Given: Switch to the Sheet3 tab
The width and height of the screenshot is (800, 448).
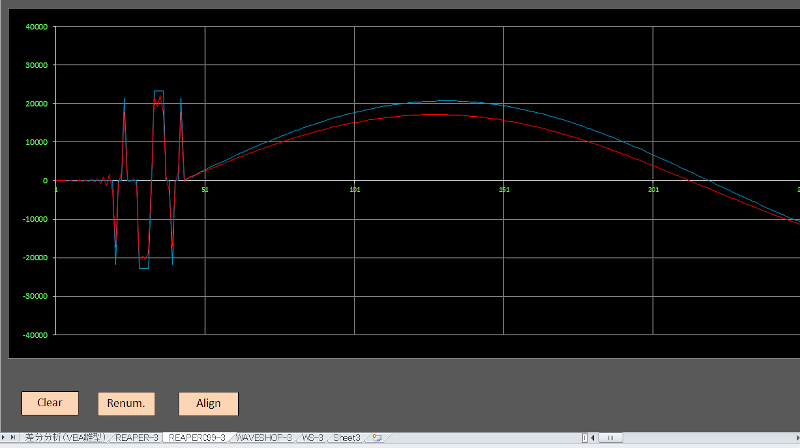Looking at the screenshot, I should [x=346, y=438].
